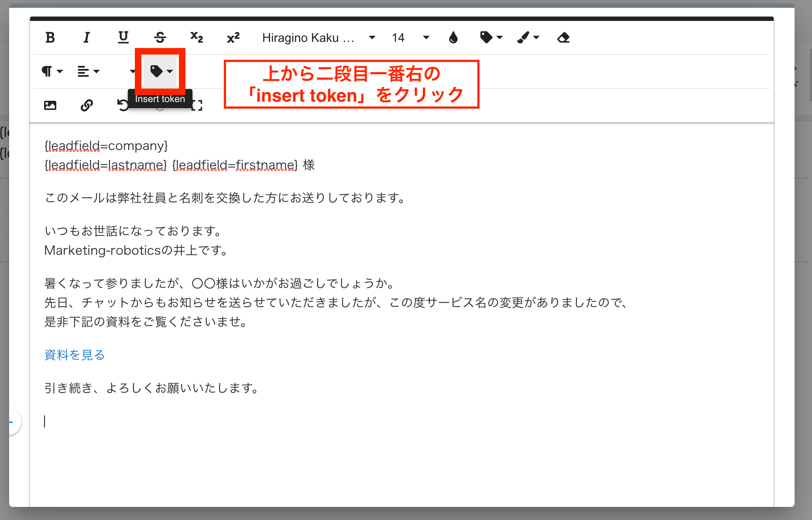Click the insert image icon
The height and width of the screenshot is (520, 812).
(50, 105)
